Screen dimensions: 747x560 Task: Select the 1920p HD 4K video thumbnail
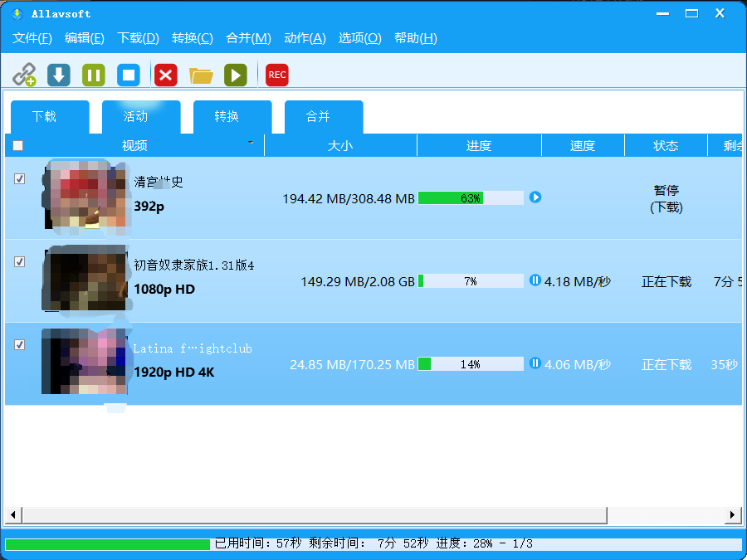point(85,362)
